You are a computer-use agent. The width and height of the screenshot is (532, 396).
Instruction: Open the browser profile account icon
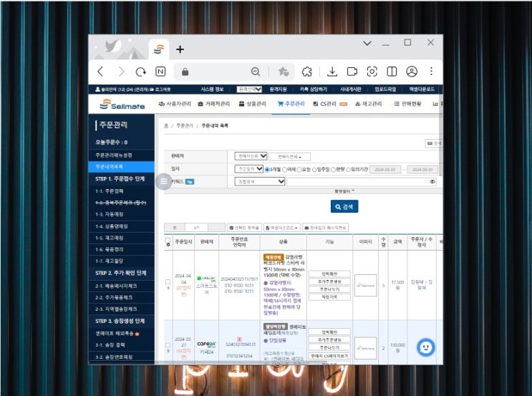pyautogui.click(x=412, y=72)
